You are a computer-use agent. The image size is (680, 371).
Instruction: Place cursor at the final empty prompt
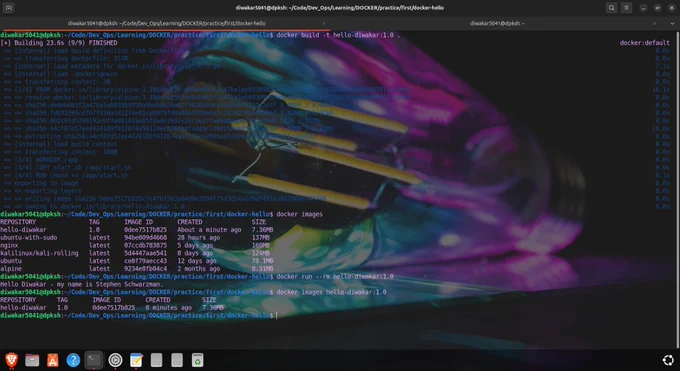click(277, 316)
